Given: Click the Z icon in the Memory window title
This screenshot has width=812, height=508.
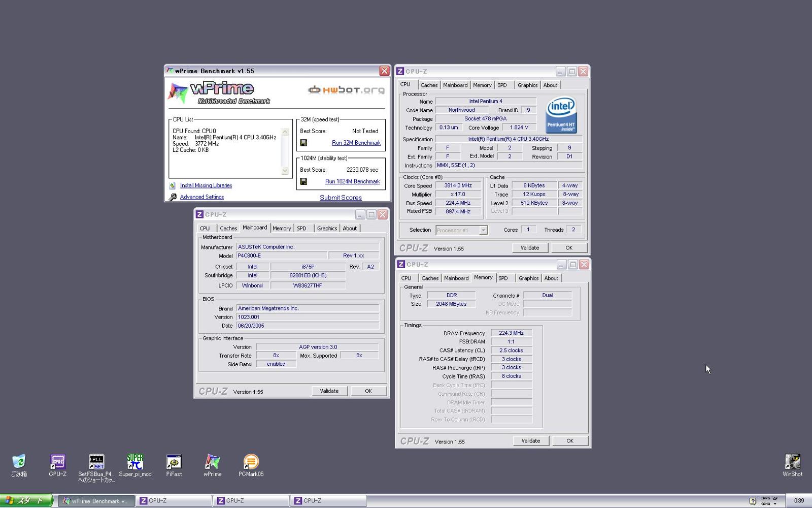Looking at the screenshot, I should click(x=401, y=264).
